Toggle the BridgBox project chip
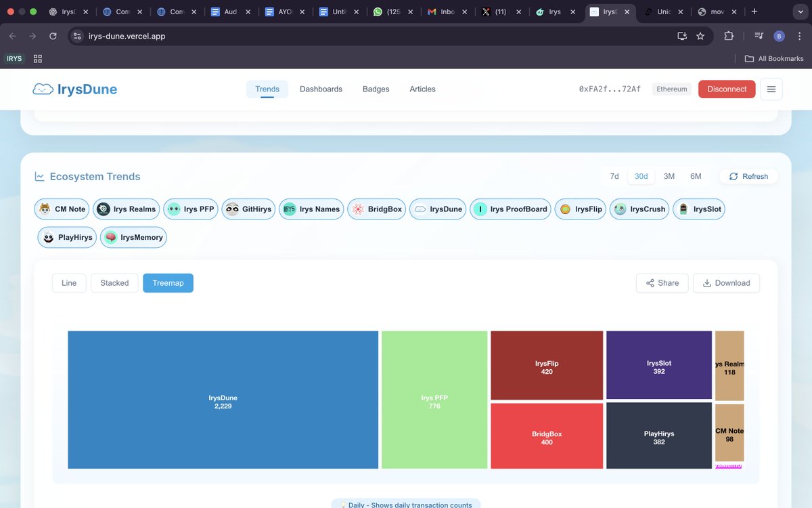 (377, 209)
